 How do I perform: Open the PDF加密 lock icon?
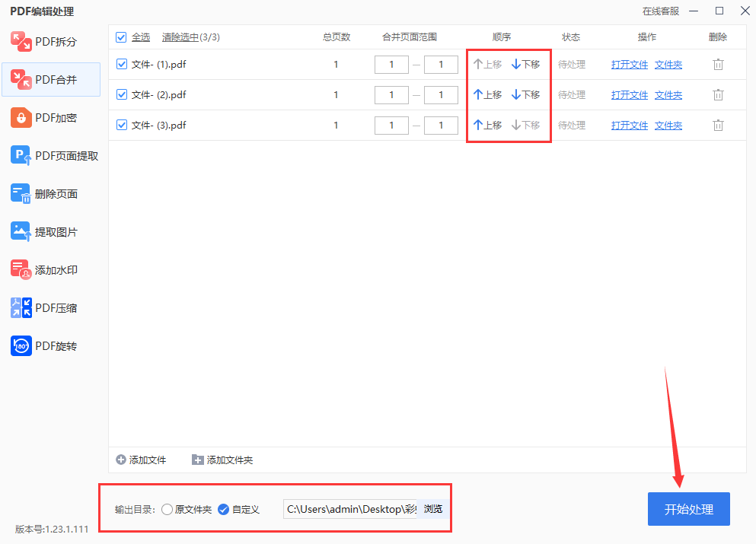(21, 118)
